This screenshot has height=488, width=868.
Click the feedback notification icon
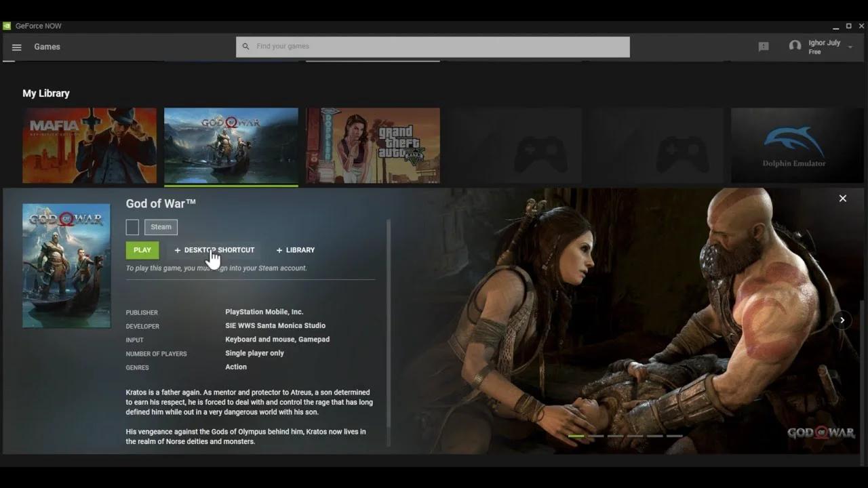(764, 47)
